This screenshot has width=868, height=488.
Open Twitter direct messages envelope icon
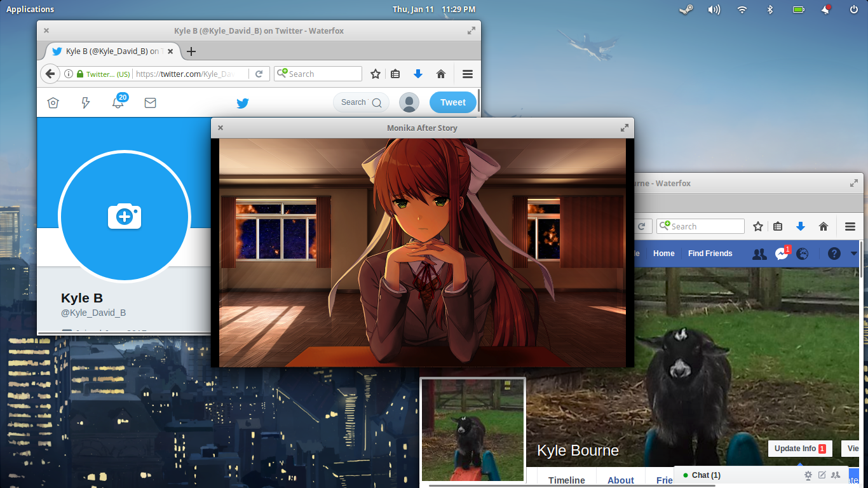point(150,103)
